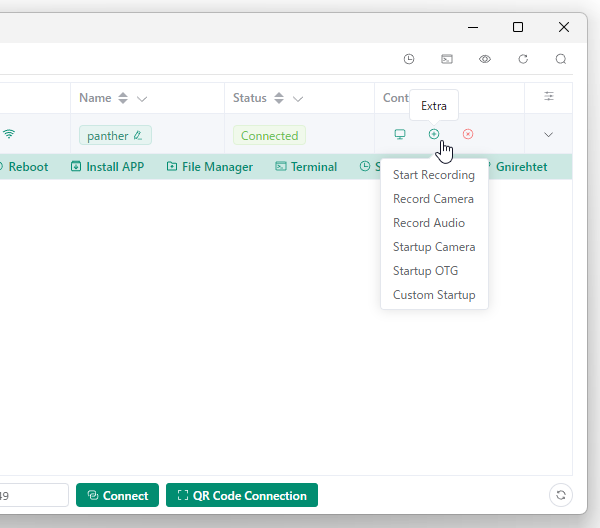Open the terminal console icon in top toolbar
Viewport: 600px width, 528px height.
tap(447, 59)
